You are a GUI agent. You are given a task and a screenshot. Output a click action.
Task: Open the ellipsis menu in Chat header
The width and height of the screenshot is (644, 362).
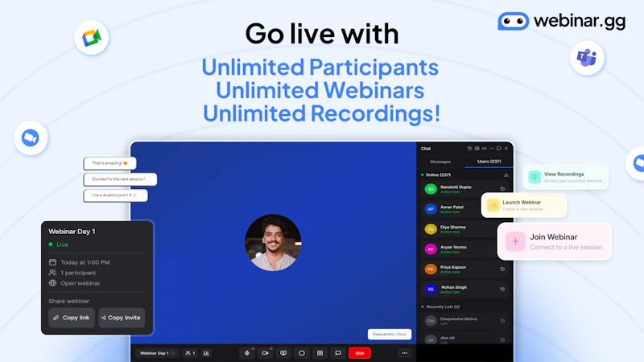pyautogui.click(x=492, y=149)
